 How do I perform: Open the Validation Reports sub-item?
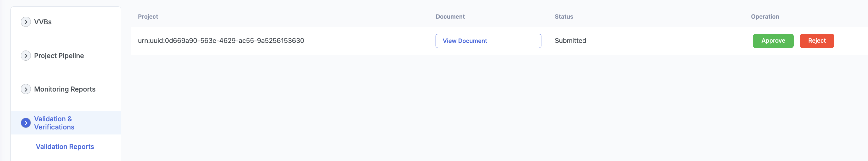pos(65,146)
